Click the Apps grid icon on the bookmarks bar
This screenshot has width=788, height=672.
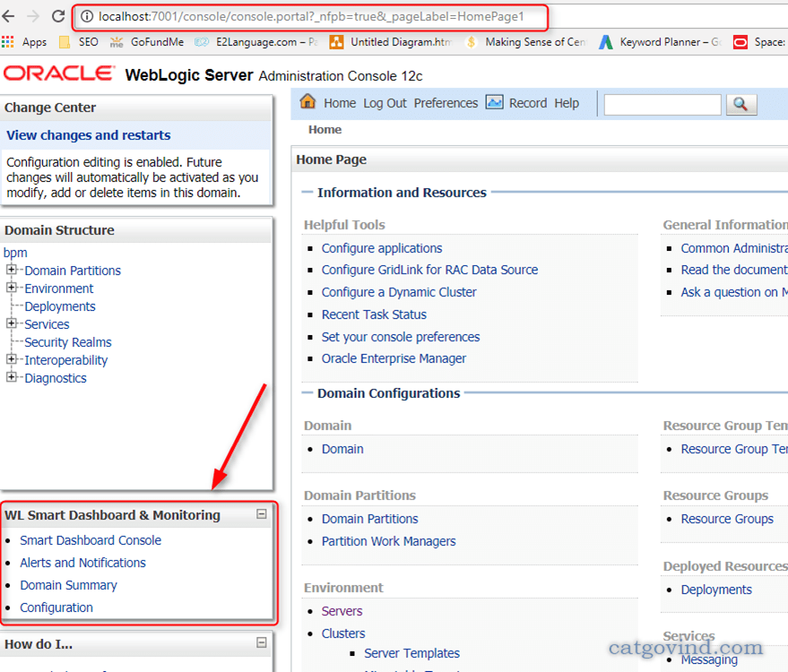pyautogui.click(x=9, y=41)
